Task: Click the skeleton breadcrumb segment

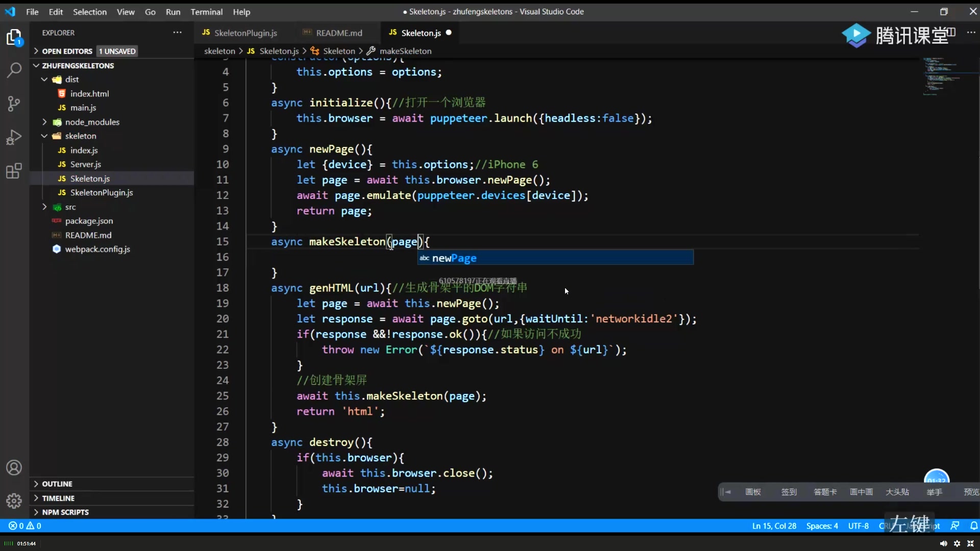Action: point(219,51)
